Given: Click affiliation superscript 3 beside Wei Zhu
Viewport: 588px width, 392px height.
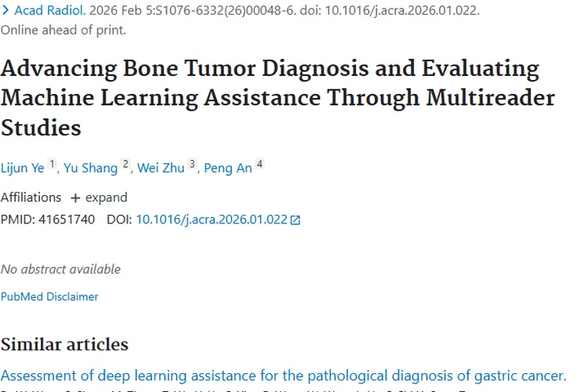Looking at the screenshot, I should click(192, 165).
